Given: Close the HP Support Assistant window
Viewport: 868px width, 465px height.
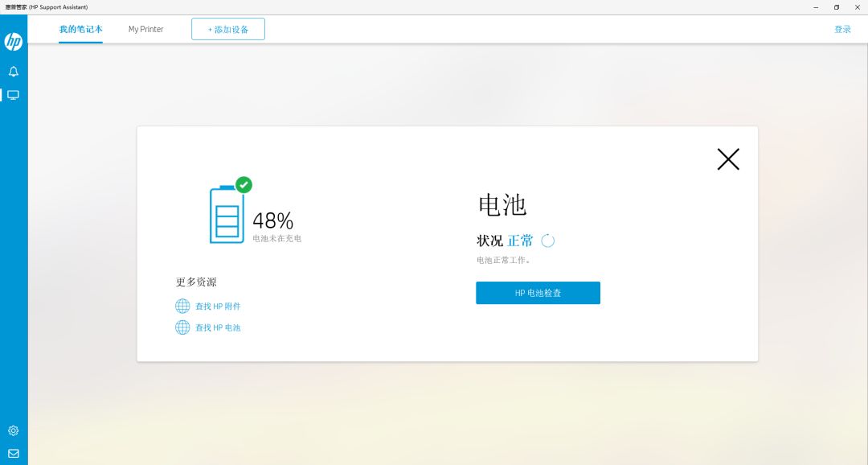Looking at the screenshot, I should pyautogui.click(x=858, y=7).
